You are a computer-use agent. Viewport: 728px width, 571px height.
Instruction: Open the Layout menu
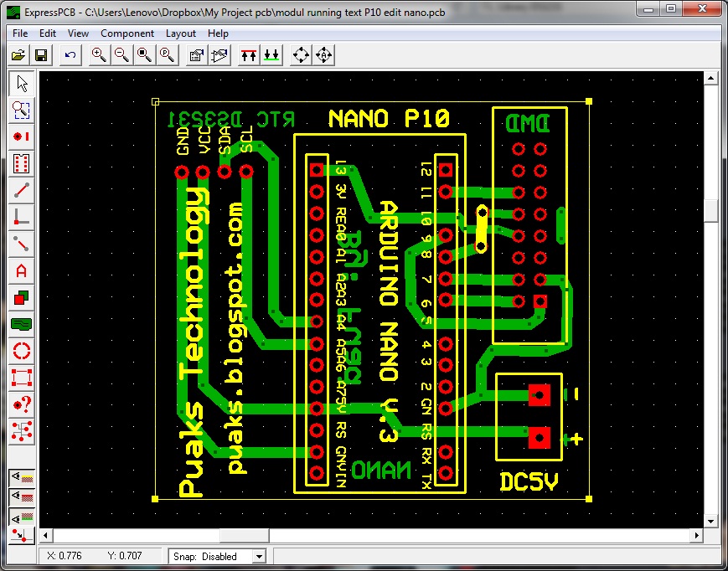tap(180, 33)
